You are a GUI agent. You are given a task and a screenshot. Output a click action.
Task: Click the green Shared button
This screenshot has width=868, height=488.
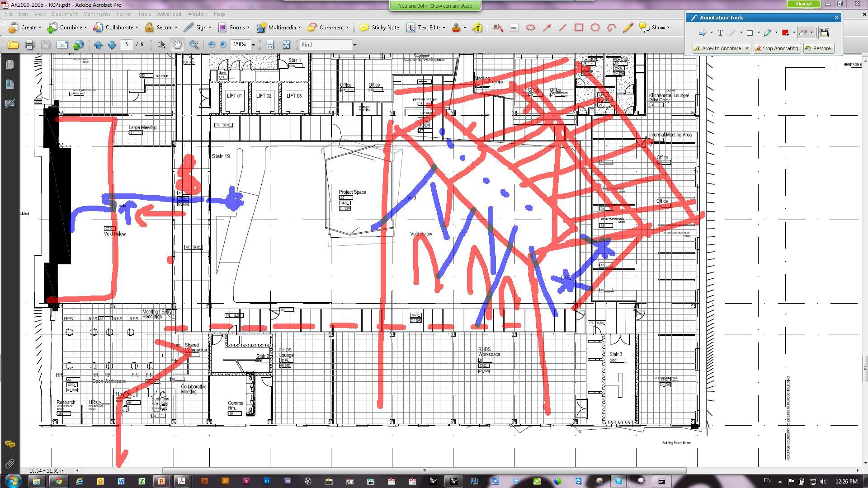pos(803,4)
